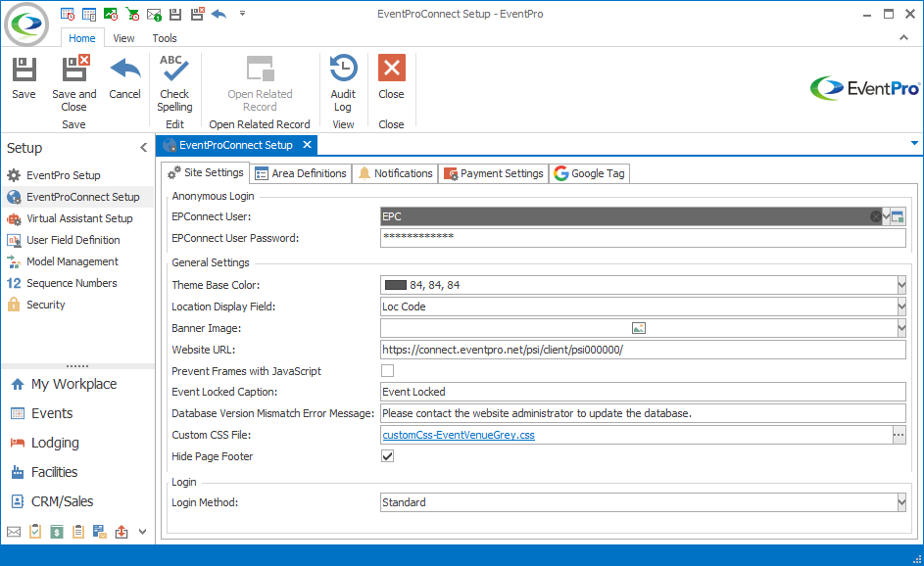Click small save icon in quick access toolbar
This screenshot has height=566, width=924.
[175, 14]
